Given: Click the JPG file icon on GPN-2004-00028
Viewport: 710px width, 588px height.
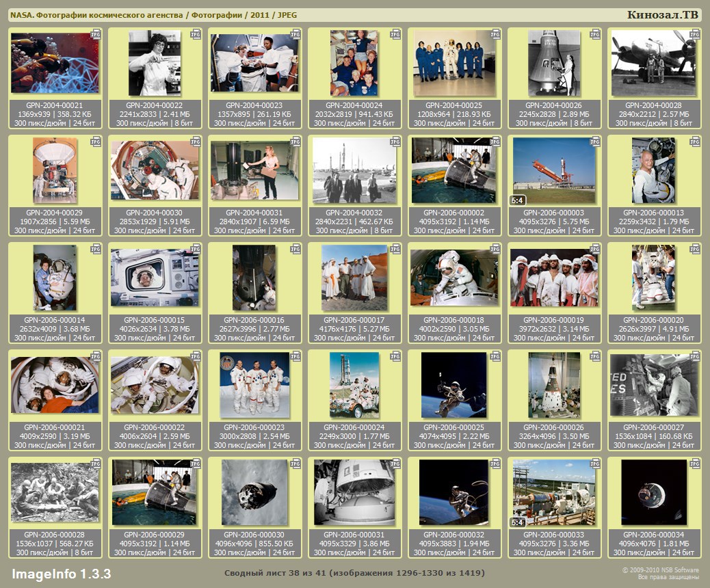Looking at the screenshot, I should [x=695, y=34].
